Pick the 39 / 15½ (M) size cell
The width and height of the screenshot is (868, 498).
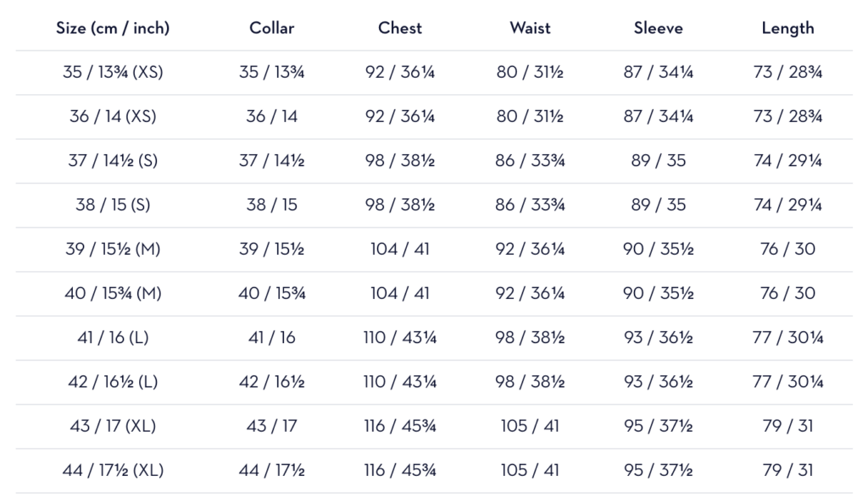point(113,249)
